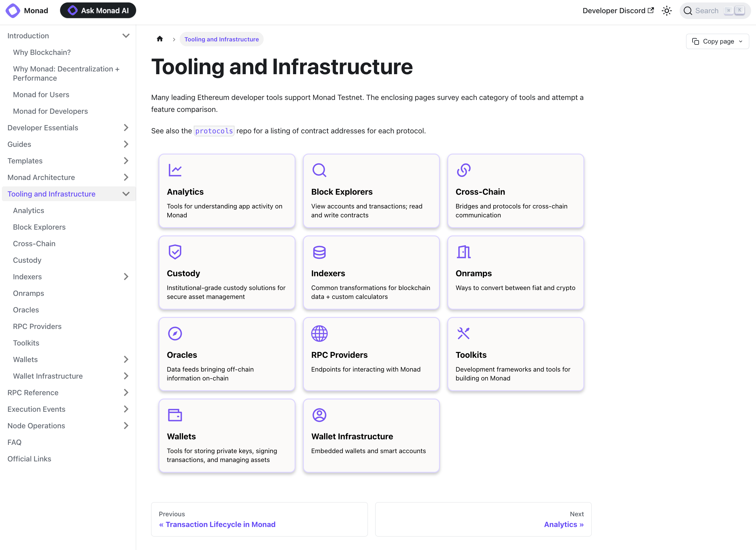Click the Onramps door icon
This screenshot has height=550, width=756.
point(464,252)
